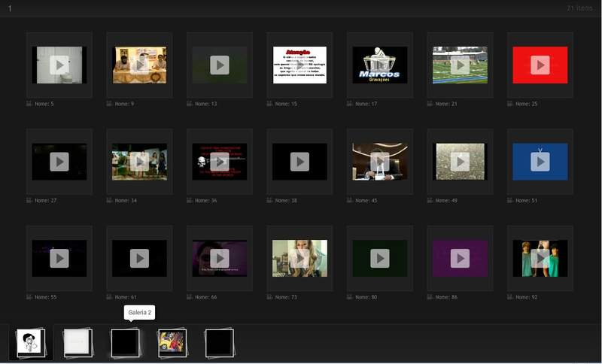Open the cartoon face gallery stack
Viewport: 602px width, 364px height.
(31, 343)
